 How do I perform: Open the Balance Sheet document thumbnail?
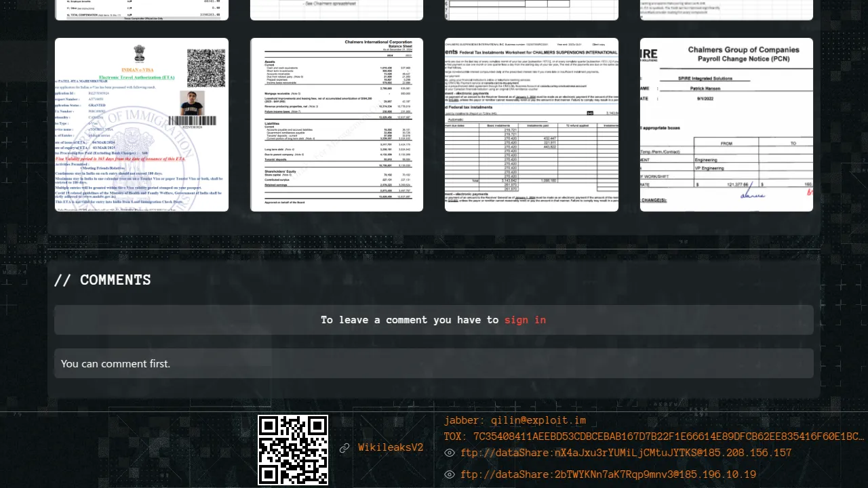point(336,125)
